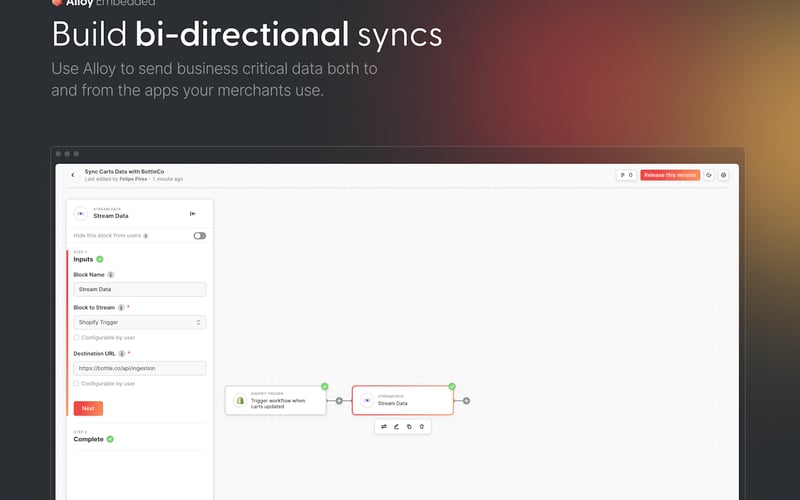Select the Stream Data block on canvas
The image size is (800, 500).
(403, 401)
